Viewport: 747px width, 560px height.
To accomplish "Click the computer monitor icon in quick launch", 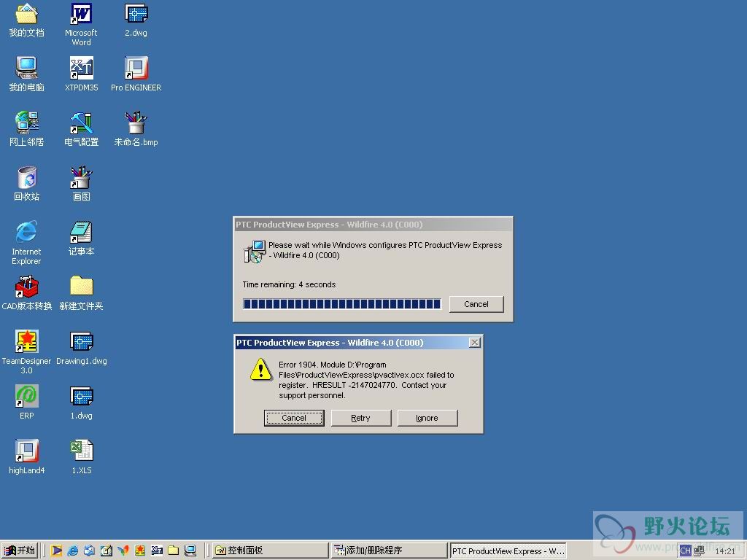I will tap(190, 551).
